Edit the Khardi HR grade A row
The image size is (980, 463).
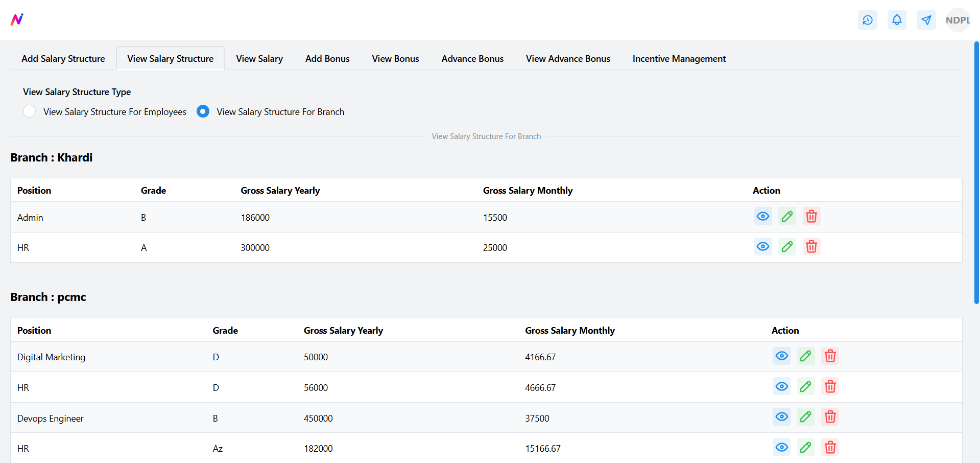point(787,247)
